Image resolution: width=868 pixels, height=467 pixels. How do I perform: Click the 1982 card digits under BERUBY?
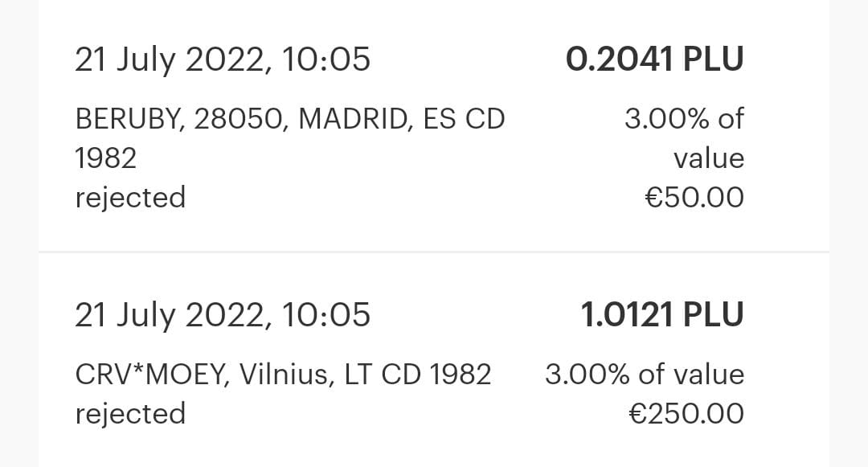point(105,158)
